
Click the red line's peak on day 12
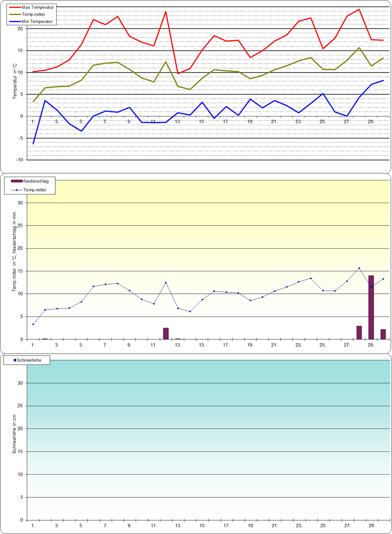(166, 12)
